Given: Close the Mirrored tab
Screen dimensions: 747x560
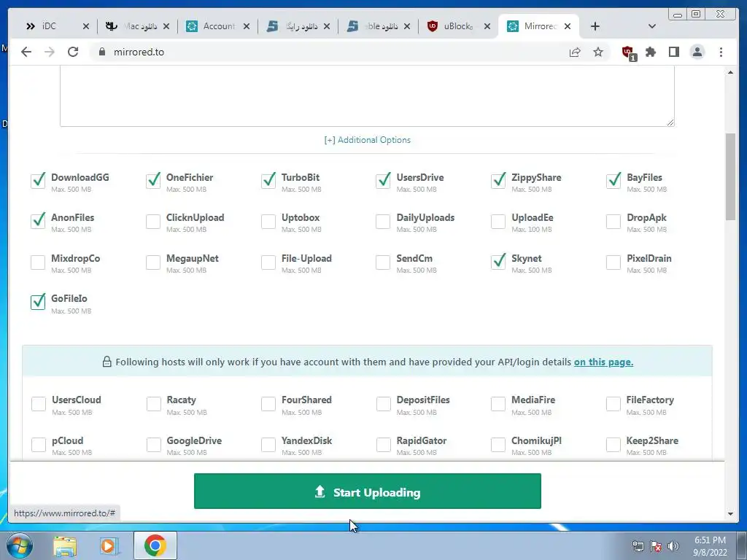Looking at the screenshot, I should point(568,26).
